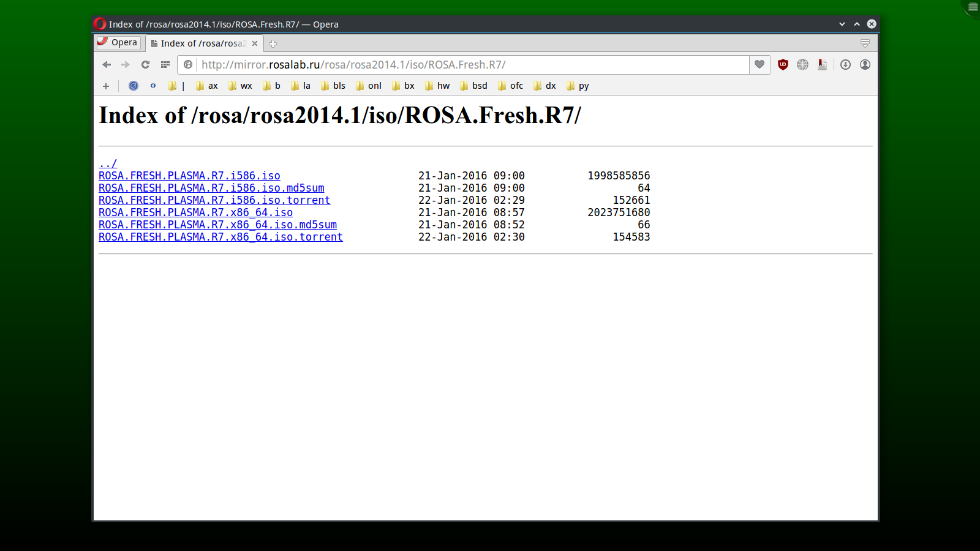Open ROSA.FRESH.PLASMA.R7.x86_64.iso.torrent link

221,237
